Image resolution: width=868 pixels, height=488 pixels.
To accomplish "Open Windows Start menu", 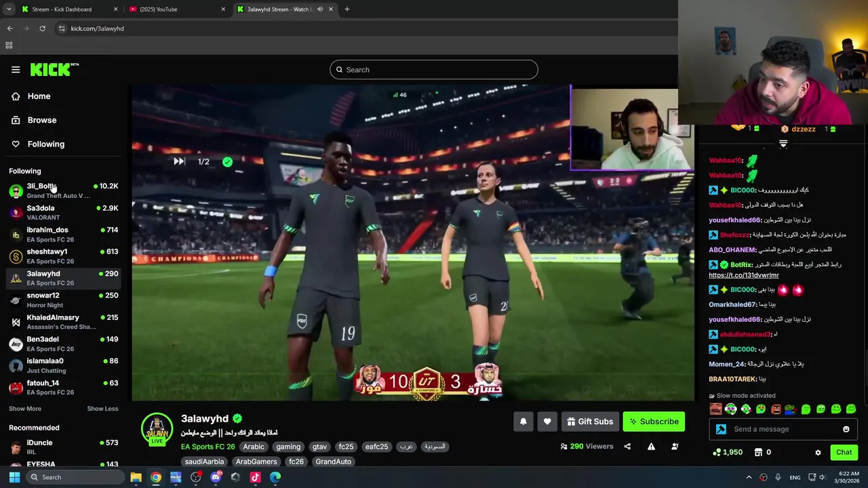I will (14, 477).
